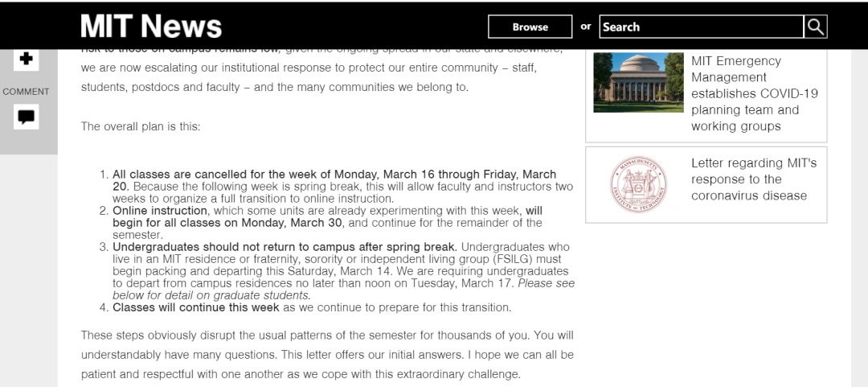Screen dimensions: 868x387
Task: Click "Undergraduates should not return to campus" text
Action: click(285, 247)
